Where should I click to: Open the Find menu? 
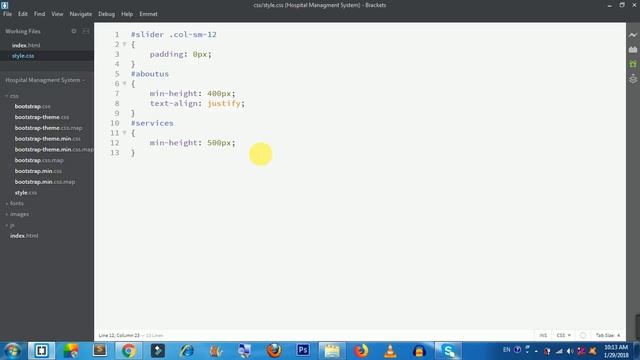click(x=40, y=14)
